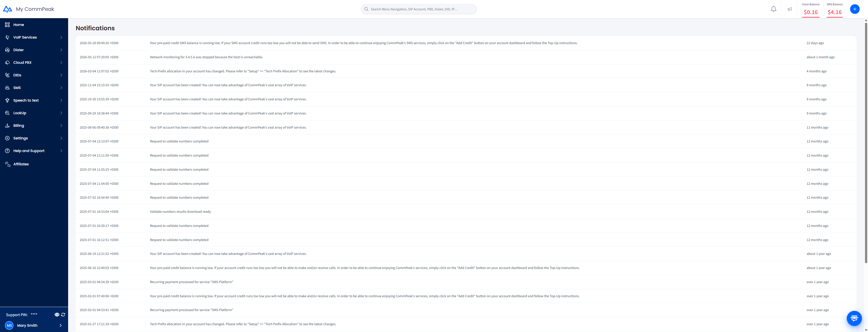Expand the Speech to text chevron
The height and width of the screenshot is (332, 868).
pos(61,100)
